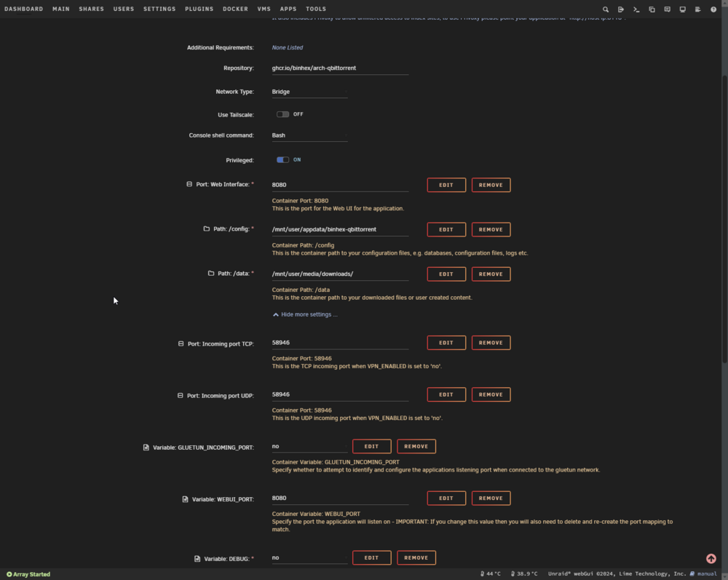This screenshot has height=580, width=728.
Task: Remove the WEBUI_PORT variable
Action: point(491,498)
